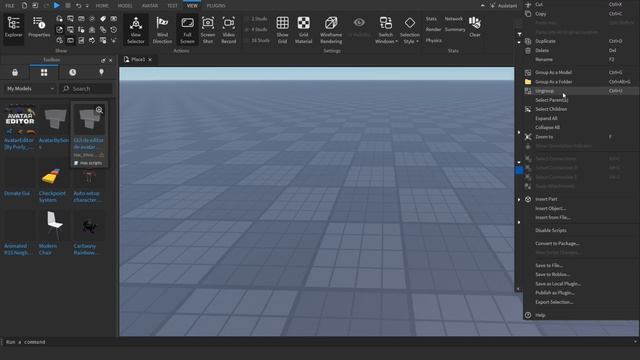The image size is (640, 360).
Task: Pop out the Toolbox panel
Action: tap(103, 60)
